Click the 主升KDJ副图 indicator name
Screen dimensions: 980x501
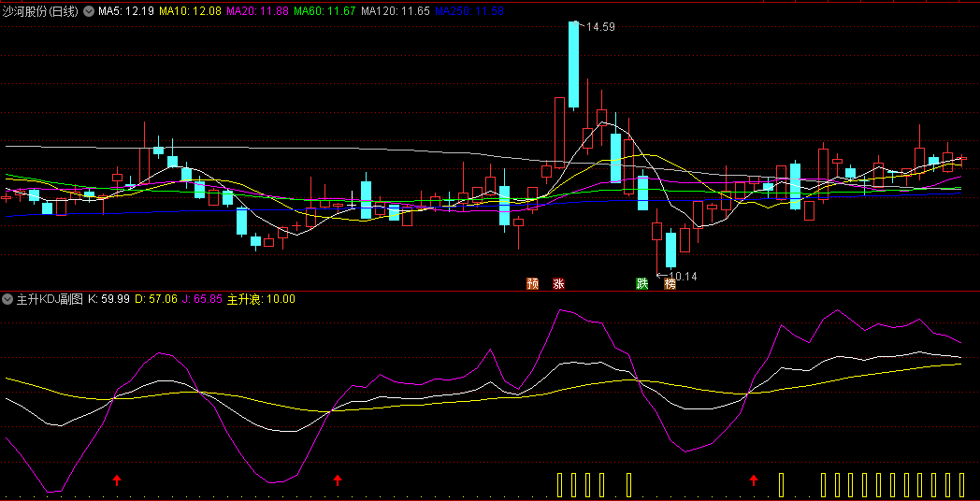pos(50,299)
